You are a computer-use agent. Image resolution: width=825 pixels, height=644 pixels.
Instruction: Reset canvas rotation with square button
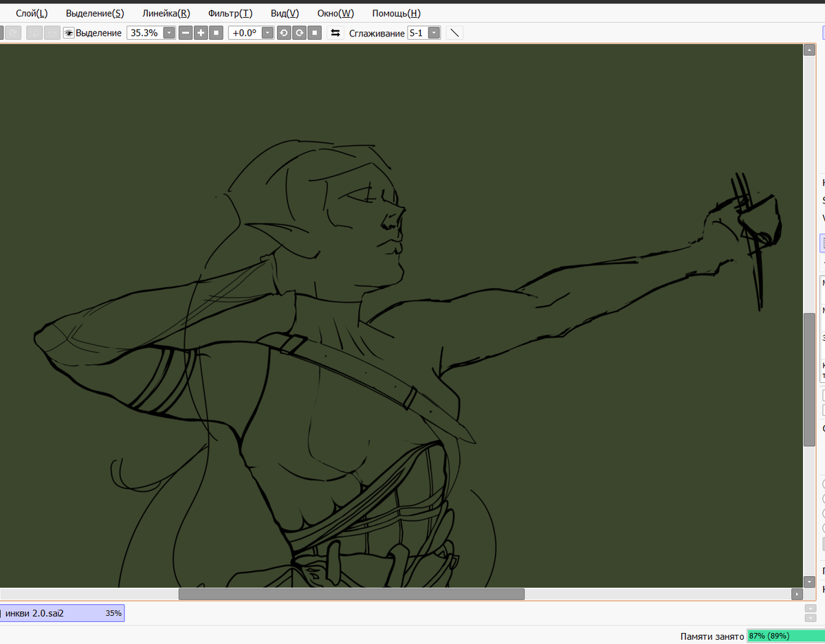pyautogui.click(x=314, y=33)
